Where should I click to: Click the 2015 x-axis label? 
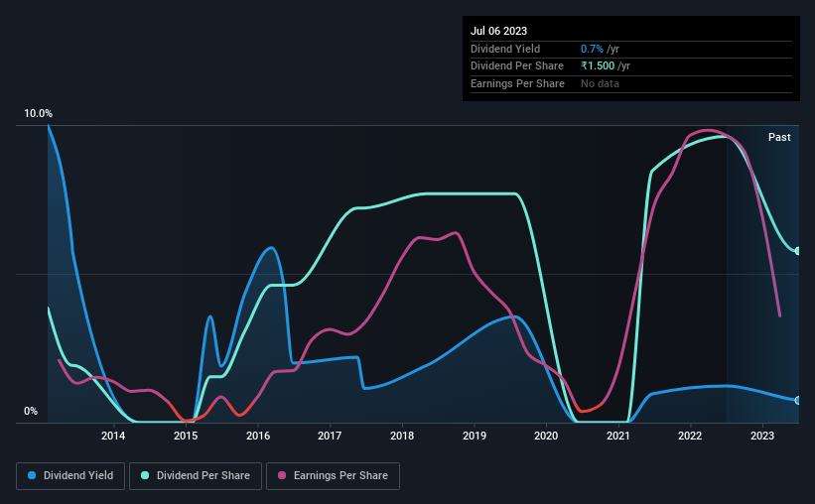[x=186, y=436]
